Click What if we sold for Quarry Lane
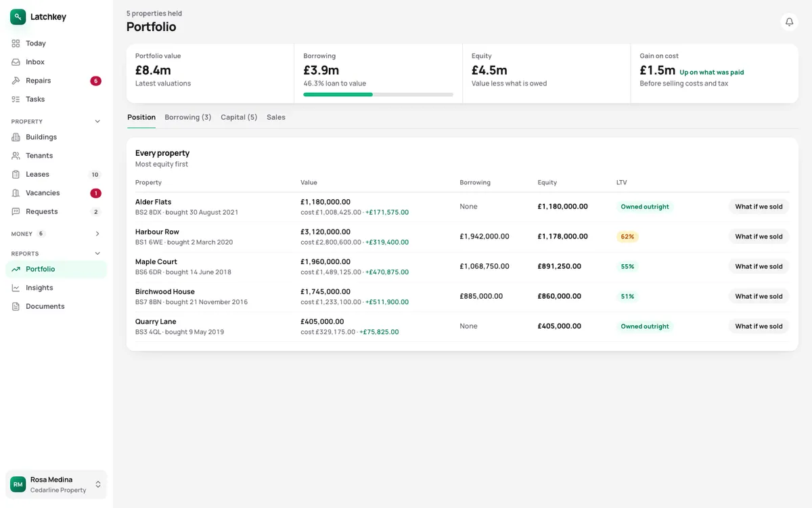The image size is (812, 508). click(759, 326)
